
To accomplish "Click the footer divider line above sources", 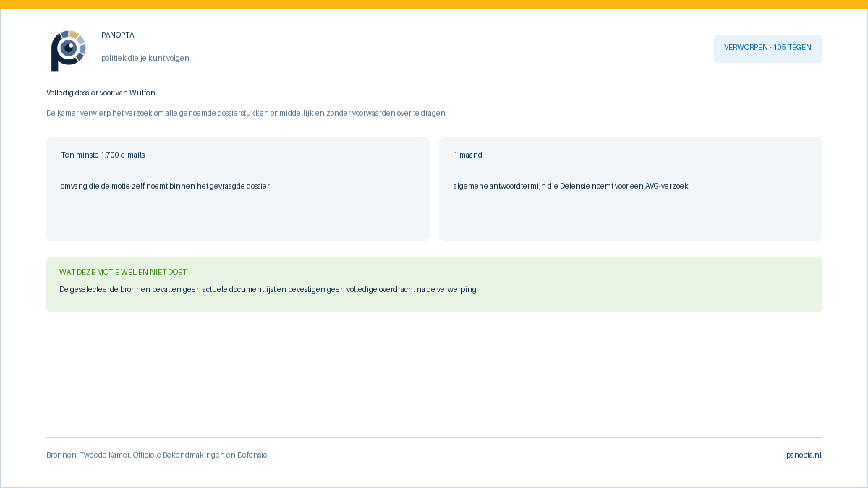I will click(434, 437).
